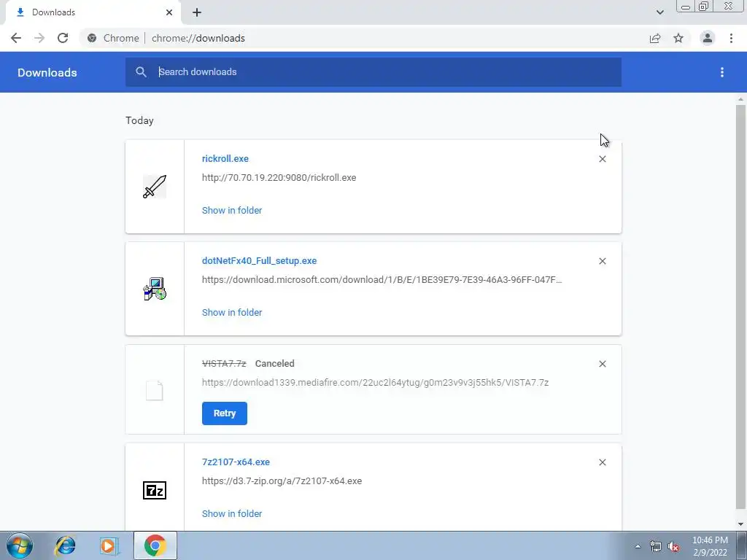The height and width of the screenshot is (560, 747).
Task: Click the 7-Zip file icon
Action: pyautogui.click(x=155, y=490)
